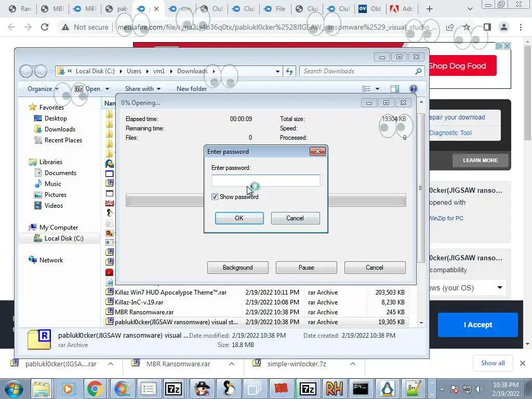Click the Name column header
This screenshot has height=399, width=532.
(x=109, y=103)
